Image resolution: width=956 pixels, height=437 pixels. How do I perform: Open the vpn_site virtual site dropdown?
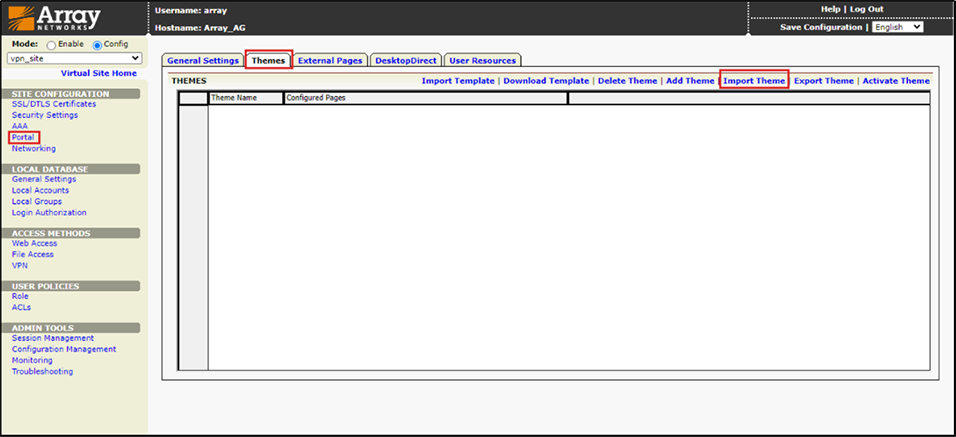(x=75, y=59)
